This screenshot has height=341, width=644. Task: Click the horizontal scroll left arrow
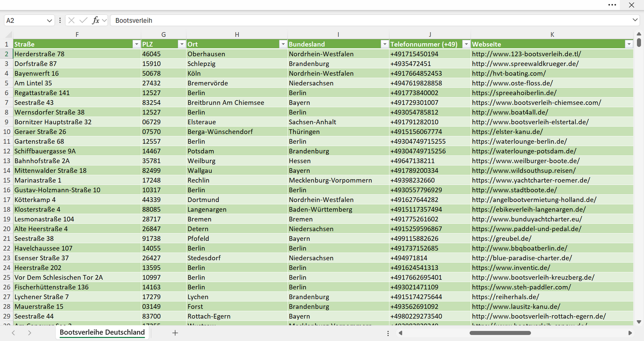coord(401,333)
